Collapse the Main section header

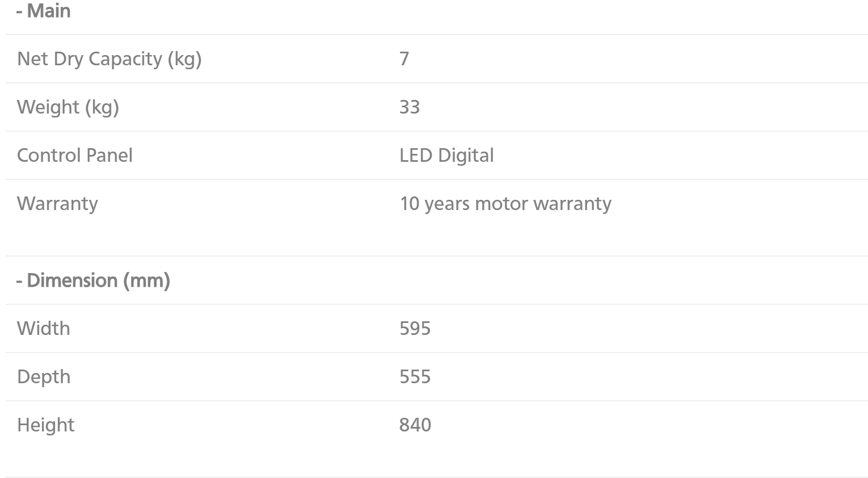tap(44, 11)
